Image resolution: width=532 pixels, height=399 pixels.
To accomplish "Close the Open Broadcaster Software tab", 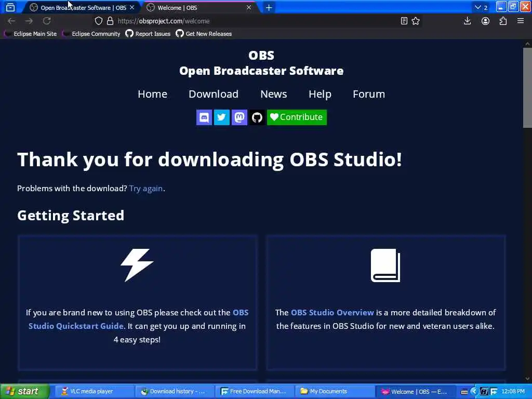I will [x=132, y=7].
